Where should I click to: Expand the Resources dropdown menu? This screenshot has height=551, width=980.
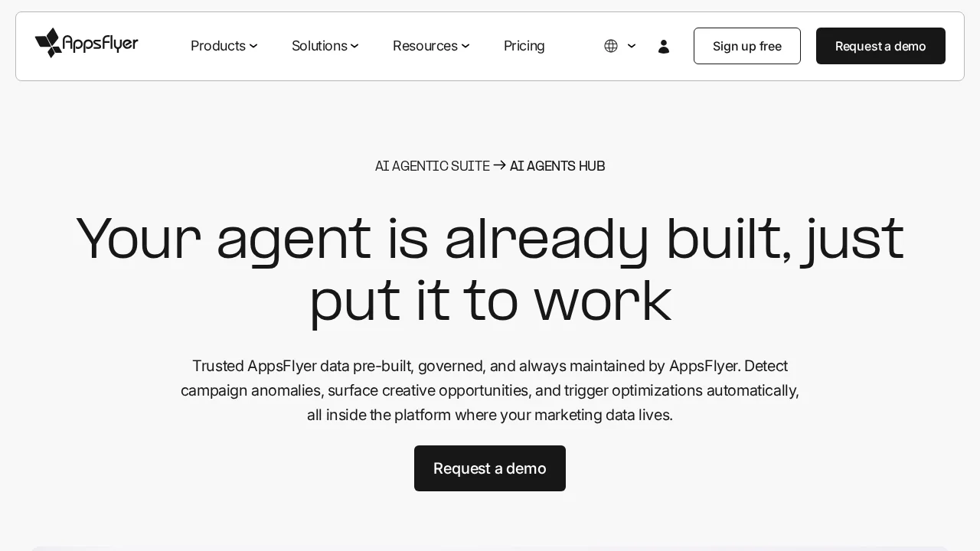click(x=430, y=46)
